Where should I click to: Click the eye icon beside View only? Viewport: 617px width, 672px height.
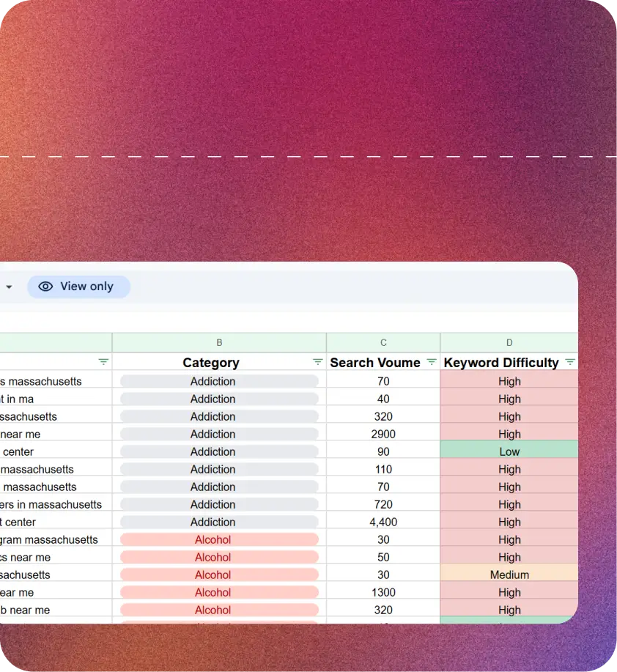click(45, 287)
